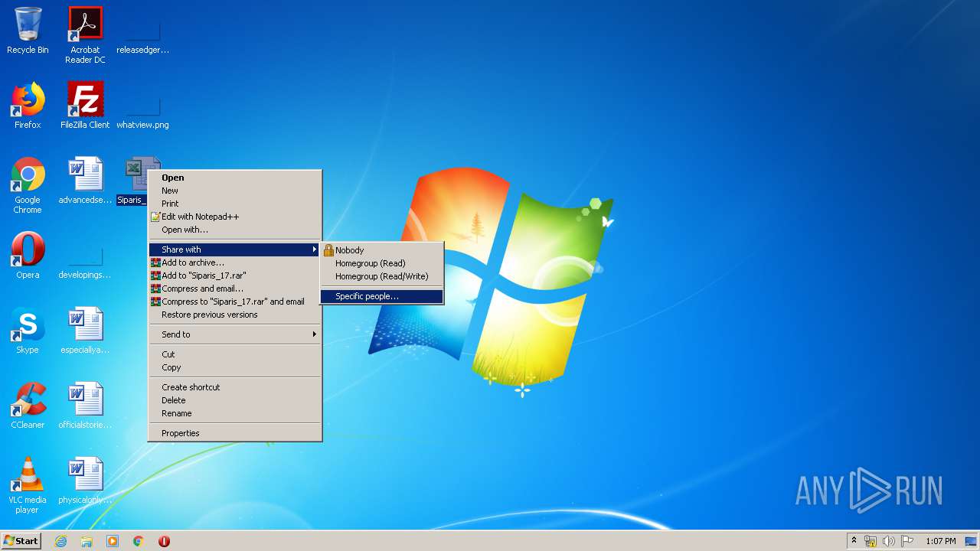Image resolution: width=980 pixels, height=551 pixels.
Task: Launch media player taskbar icon
Action: pyautogui.click(x=113, y=541)
